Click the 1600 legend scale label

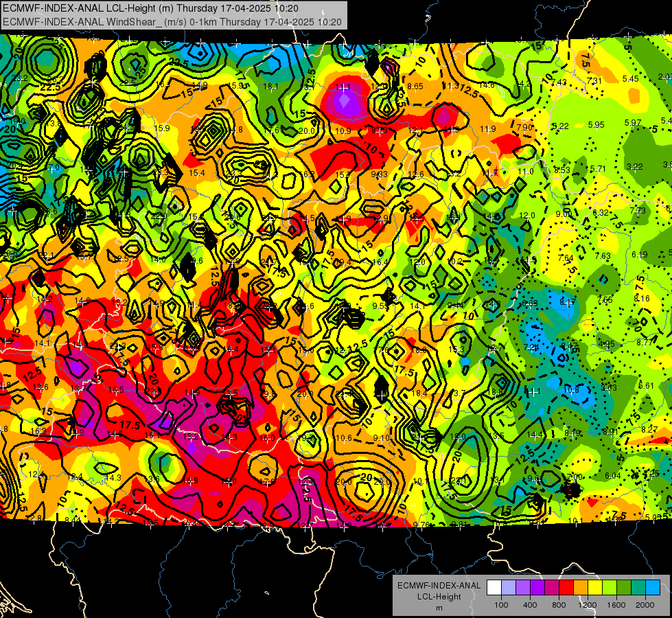[x=616, y=605]
